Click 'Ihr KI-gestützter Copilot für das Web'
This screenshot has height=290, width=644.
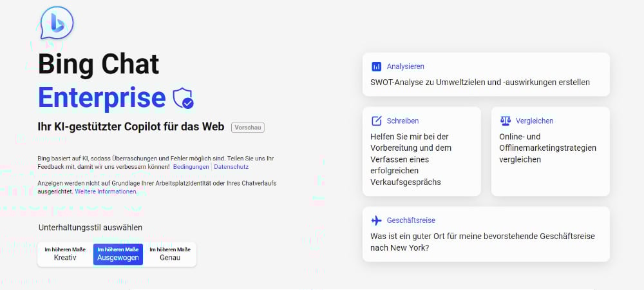(x=131, y=127)
